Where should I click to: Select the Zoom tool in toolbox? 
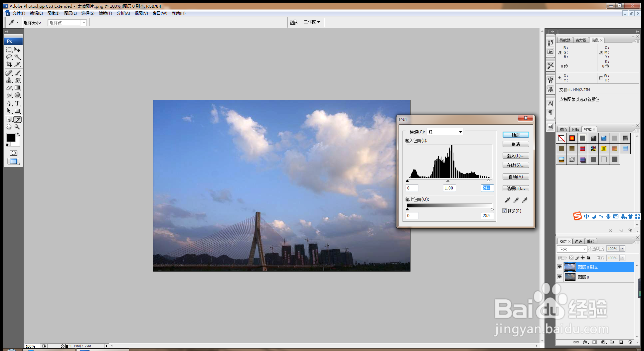coord(17,127)
